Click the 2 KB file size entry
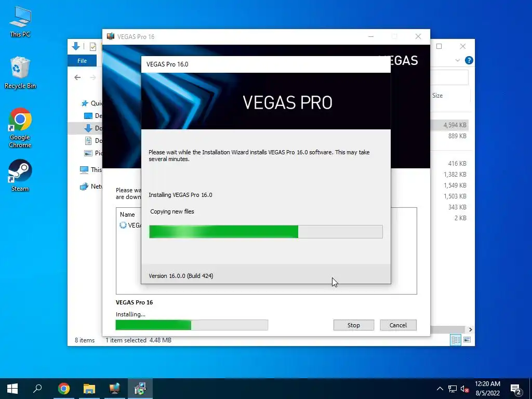The height and width of the screenshot is (399, 532). coord(460,218)
